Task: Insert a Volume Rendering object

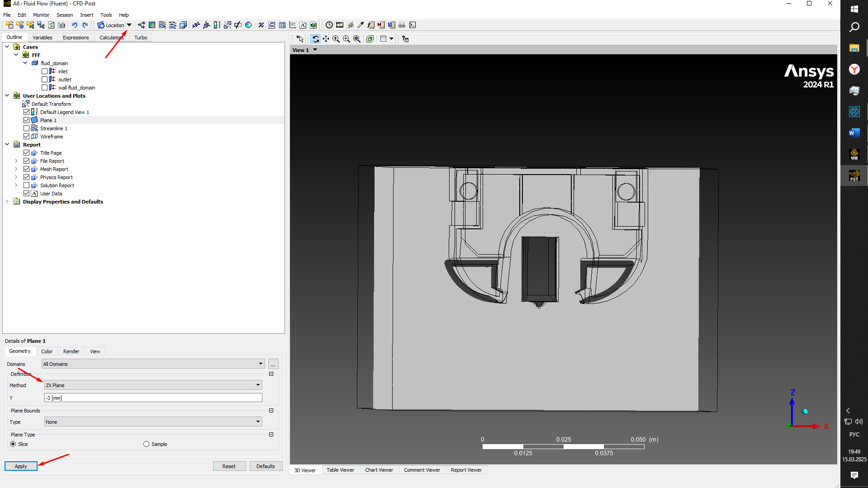Action: click(x=183, y=25)
